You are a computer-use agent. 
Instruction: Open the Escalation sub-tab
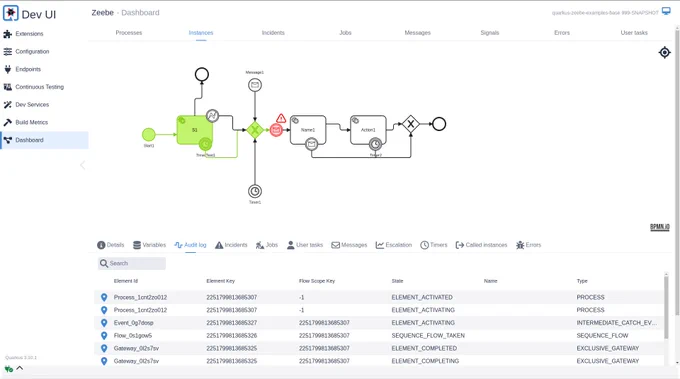point(394,245)
